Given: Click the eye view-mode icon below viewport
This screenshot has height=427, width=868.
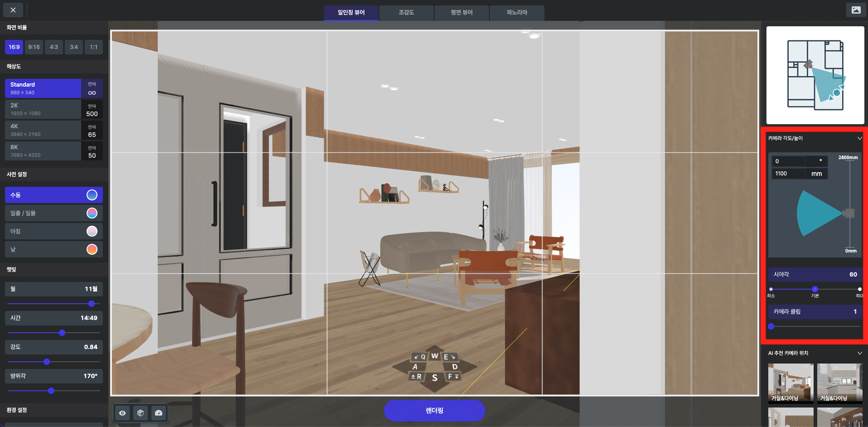Looking at the screenshot, I should point(122,413).
